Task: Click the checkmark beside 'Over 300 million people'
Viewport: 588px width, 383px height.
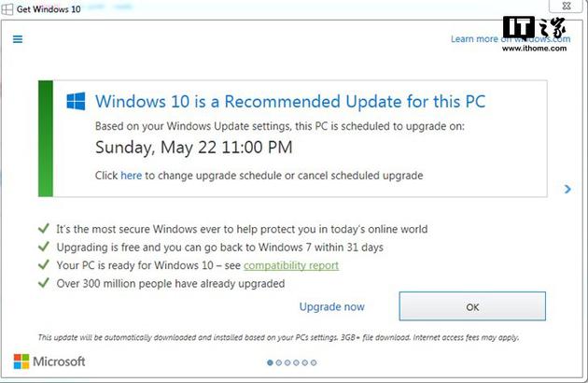Action: [44, 283]
